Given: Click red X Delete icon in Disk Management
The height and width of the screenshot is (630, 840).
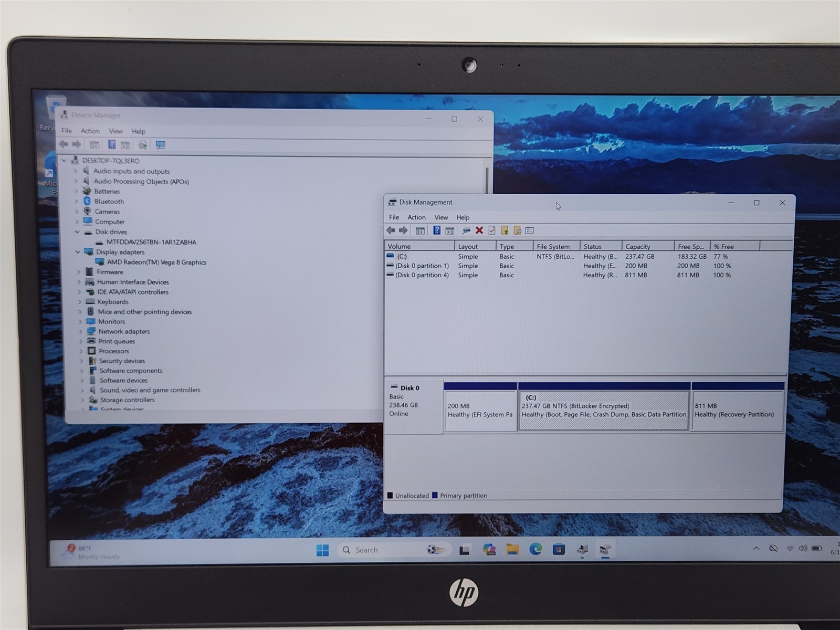Looking at the screenshot, I should (x=479, y=230).
